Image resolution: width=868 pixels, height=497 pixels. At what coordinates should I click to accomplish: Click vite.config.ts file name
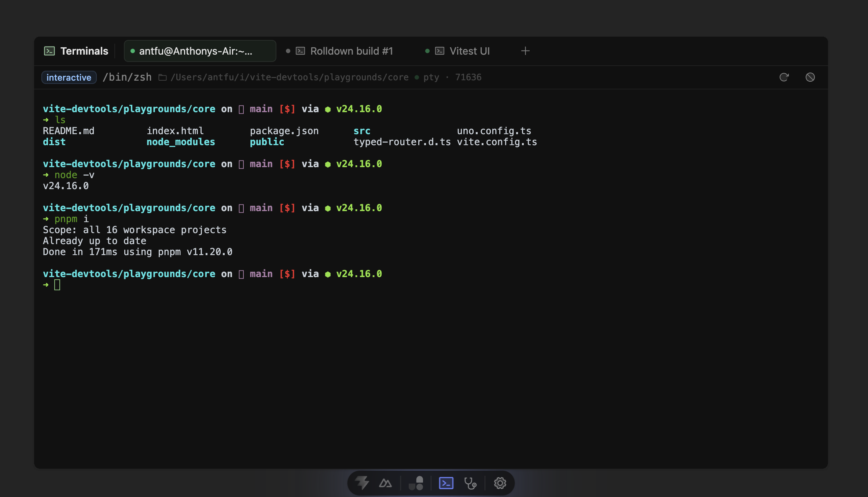pos(497,142)
